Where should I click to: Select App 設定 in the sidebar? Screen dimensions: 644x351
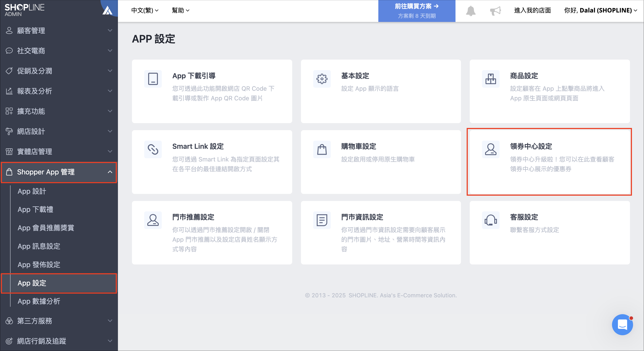[59, 283]
